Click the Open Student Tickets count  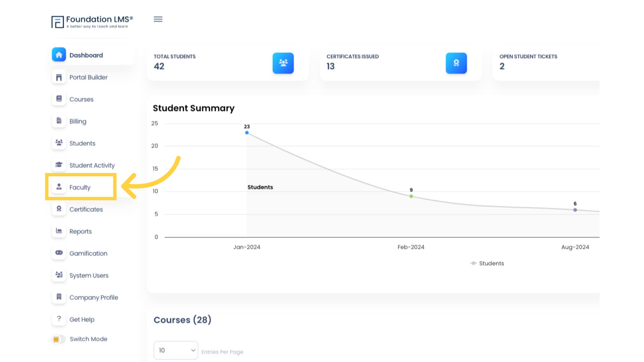[x=502, y=66]
